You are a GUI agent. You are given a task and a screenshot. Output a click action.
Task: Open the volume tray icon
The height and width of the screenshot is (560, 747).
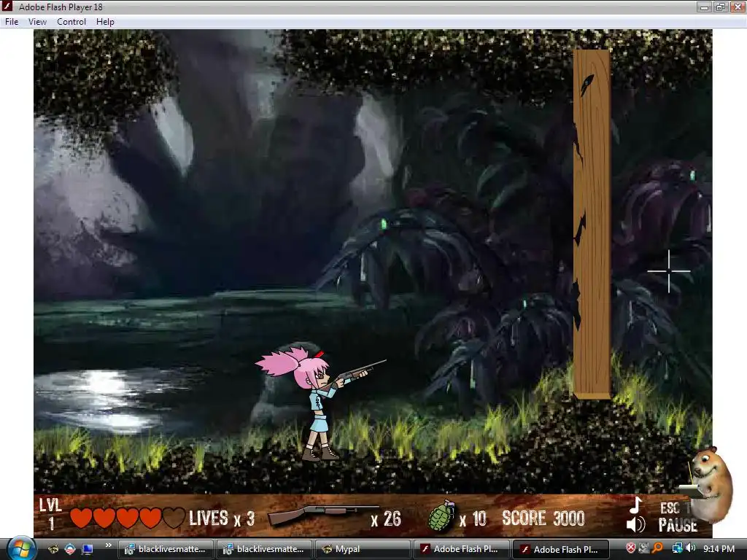(x=690, y=548)
